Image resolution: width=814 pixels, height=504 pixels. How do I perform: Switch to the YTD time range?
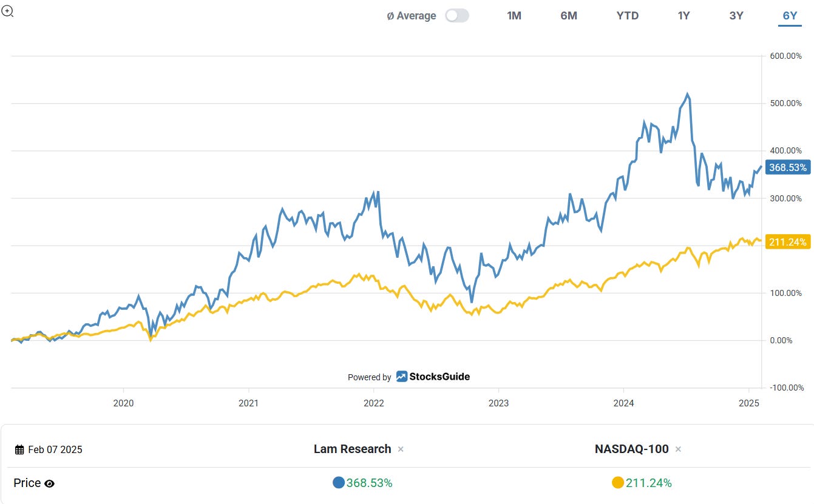tap(628, 16)
